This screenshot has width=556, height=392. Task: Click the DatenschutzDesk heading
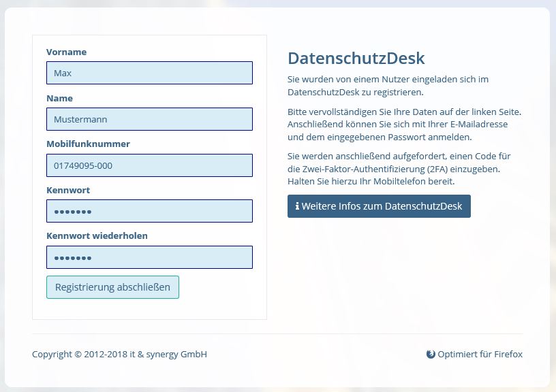(356, 58)
